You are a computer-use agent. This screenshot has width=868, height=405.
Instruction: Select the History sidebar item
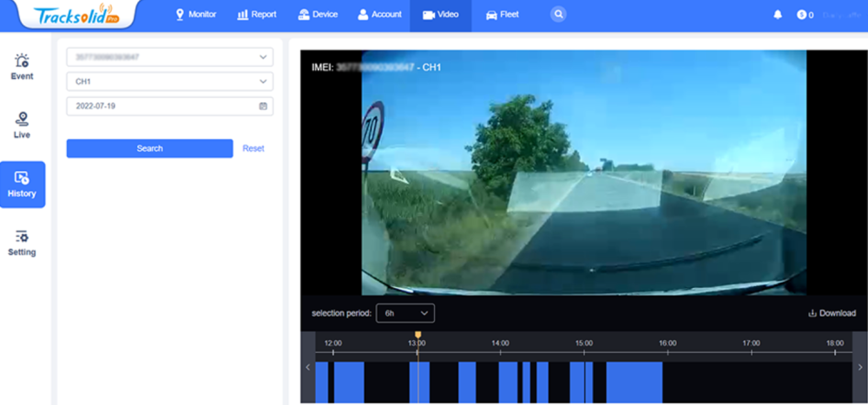click(x=22, y=185)
